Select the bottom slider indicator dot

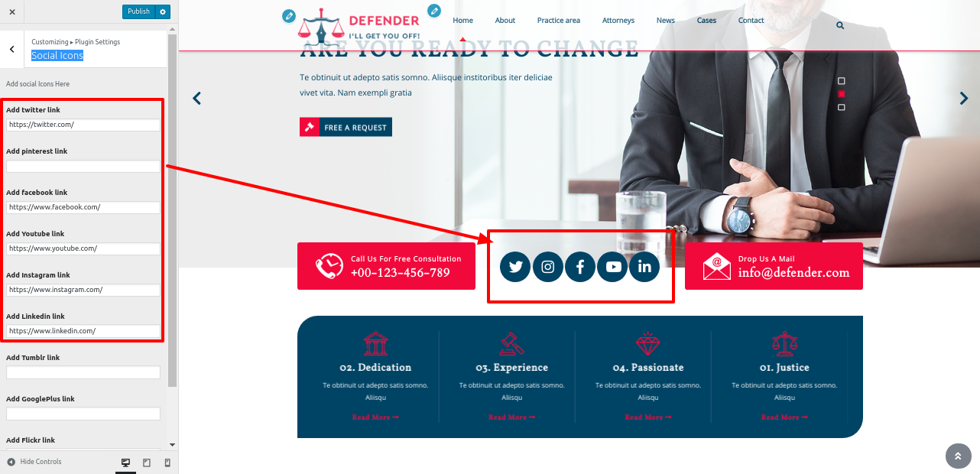pyautogui.click(x=842, y=107)
